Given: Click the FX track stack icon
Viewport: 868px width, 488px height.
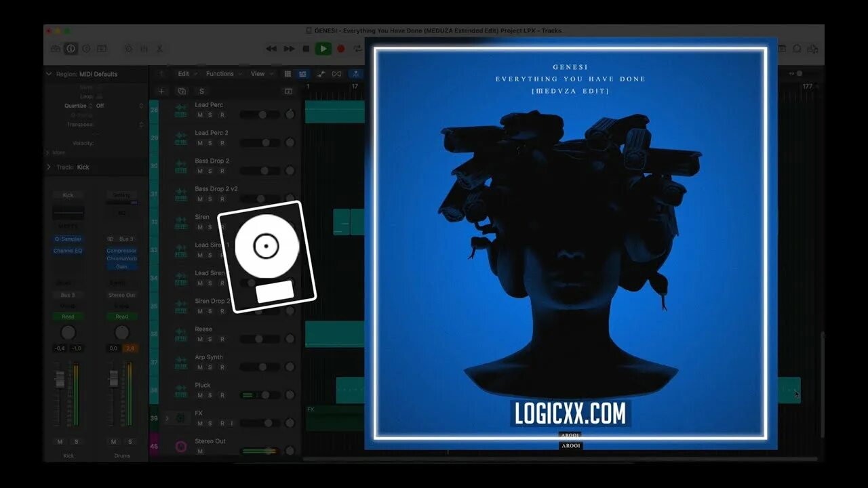Looking at the screenshot, I should click(181, 418).
